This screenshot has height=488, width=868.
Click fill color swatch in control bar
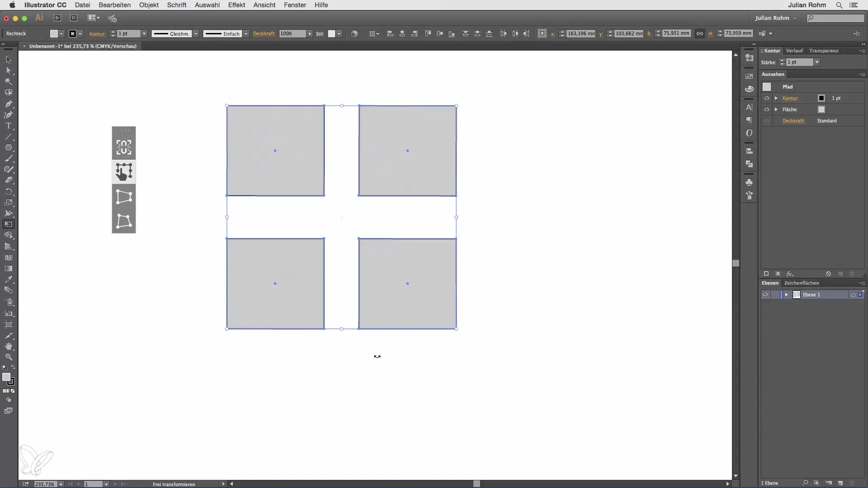[54, 33]
